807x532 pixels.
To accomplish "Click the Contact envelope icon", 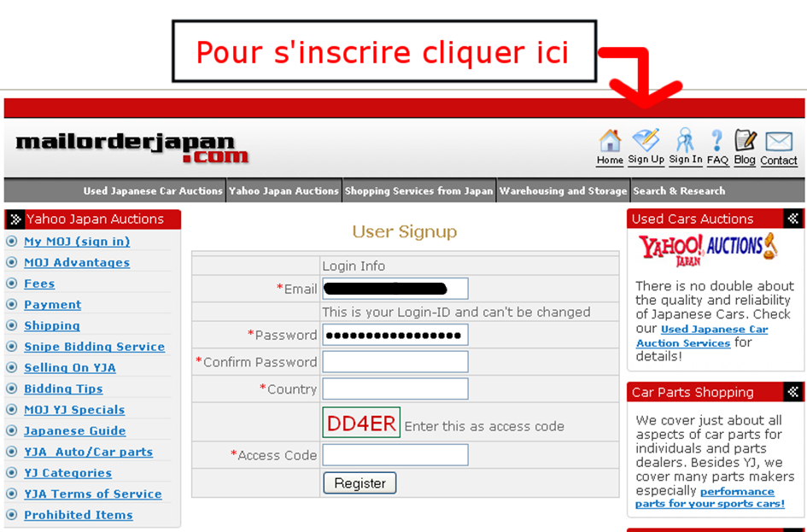I will (x=779, y=142).
